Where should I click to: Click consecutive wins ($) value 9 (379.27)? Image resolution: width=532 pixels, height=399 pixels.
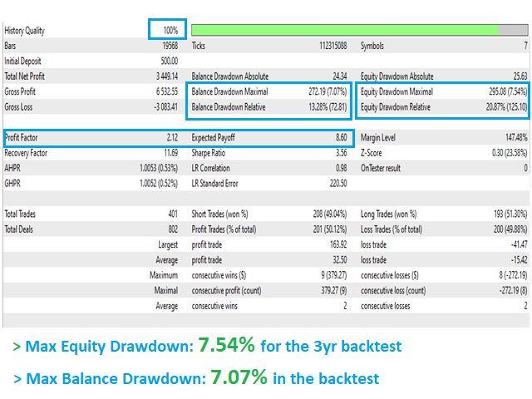334,275
